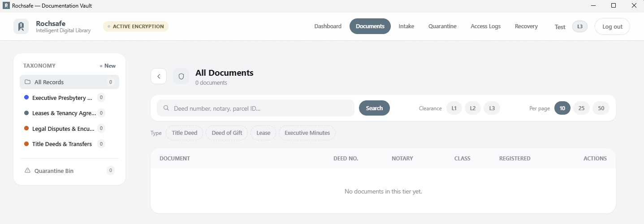
Task: Click the Test username in header
Action: tap(560, 27)
